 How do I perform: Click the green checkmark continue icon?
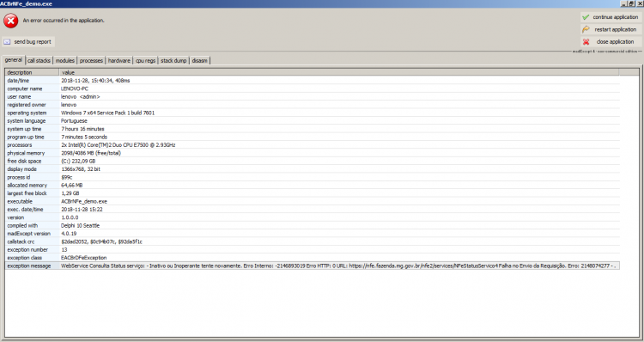pos(586,17)
